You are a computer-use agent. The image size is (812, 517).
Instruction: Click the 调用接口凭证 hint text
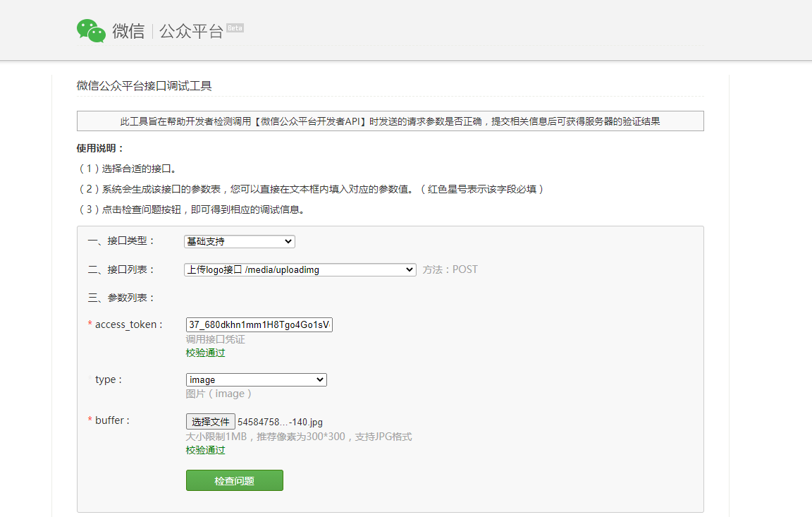pyautogui.click(x=216, y=339)
